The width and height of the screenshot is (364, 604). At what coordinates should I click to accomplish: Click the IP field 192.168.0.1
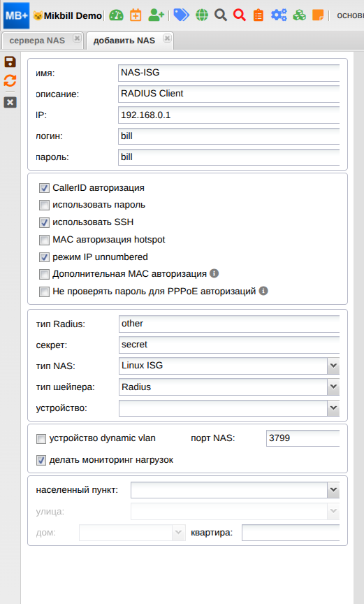229,115
